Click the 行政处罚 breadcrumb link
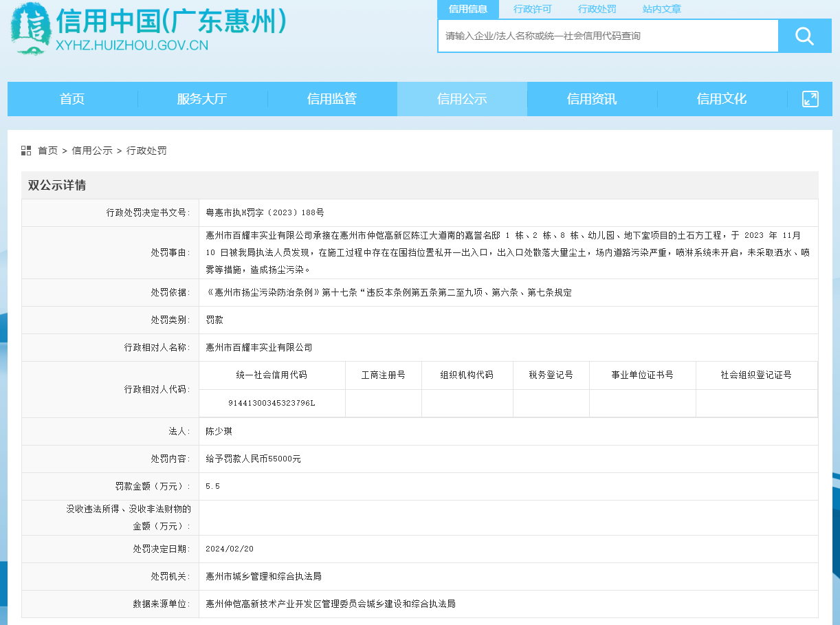Image resolution: width=840 pixels, height=625 pixels. [146, 151]
